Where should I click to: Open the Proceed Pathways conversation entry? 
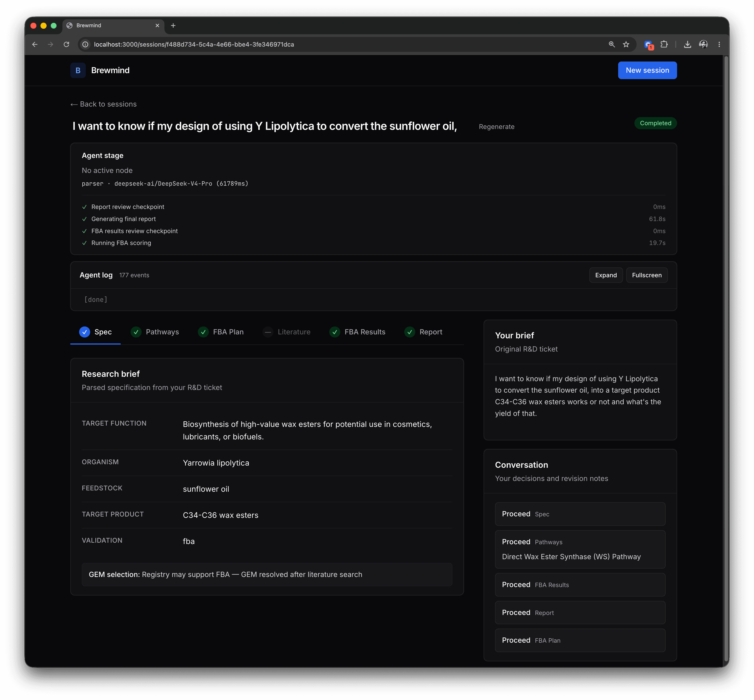point(580,549)
